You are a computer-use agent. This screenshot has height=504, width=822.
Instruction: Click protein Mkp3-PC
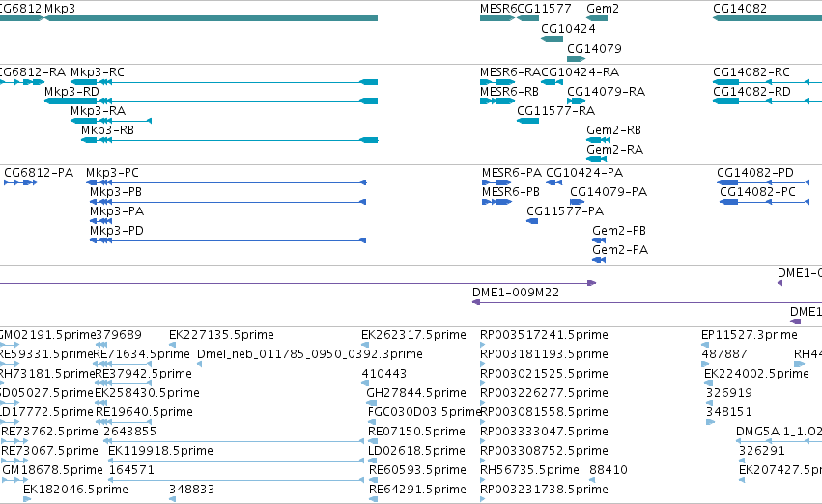click(226, 182)
